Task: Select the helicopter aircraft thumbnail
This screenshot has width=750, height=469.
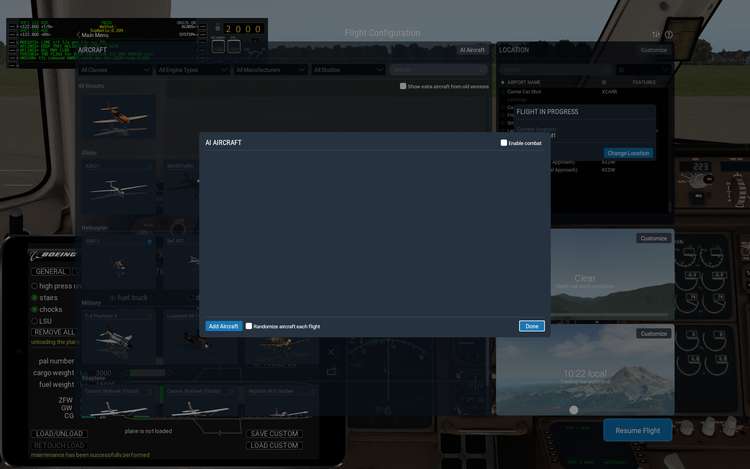Action: point(118,264)
